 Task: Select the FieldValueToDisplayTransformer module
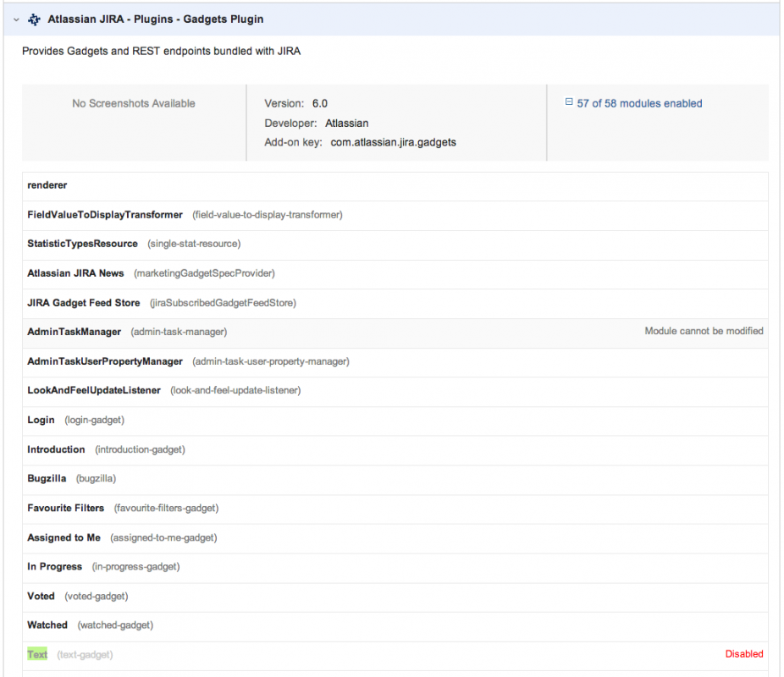click(105, 215)
